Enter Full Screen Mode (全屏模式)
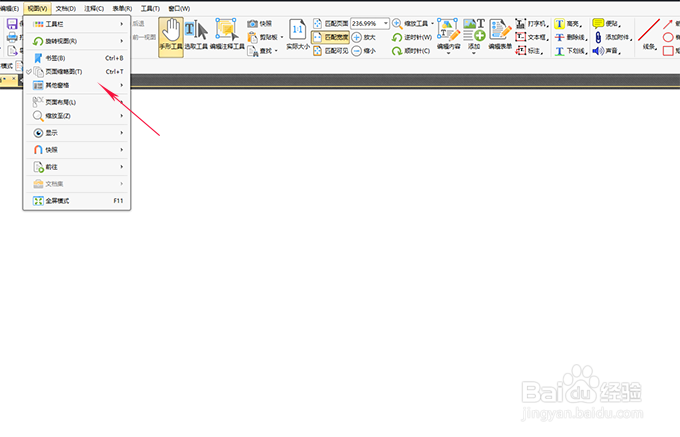The width and height of the screenshot is (680, 437). [76, 201]
